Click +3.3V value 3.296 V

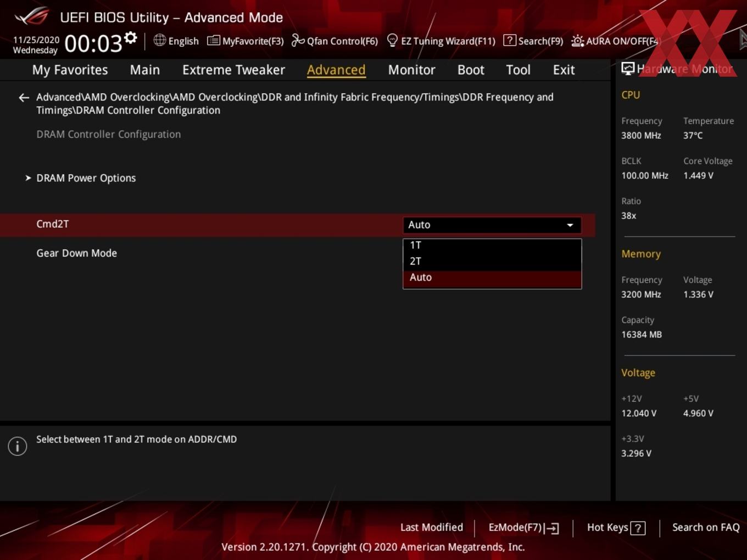coord(636,453)
